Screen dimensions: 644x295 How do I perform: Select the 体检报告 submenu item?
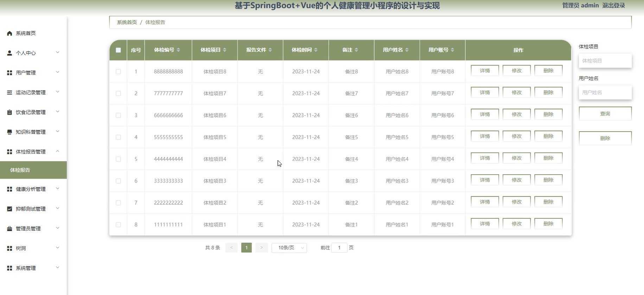[x=33, y=170]
